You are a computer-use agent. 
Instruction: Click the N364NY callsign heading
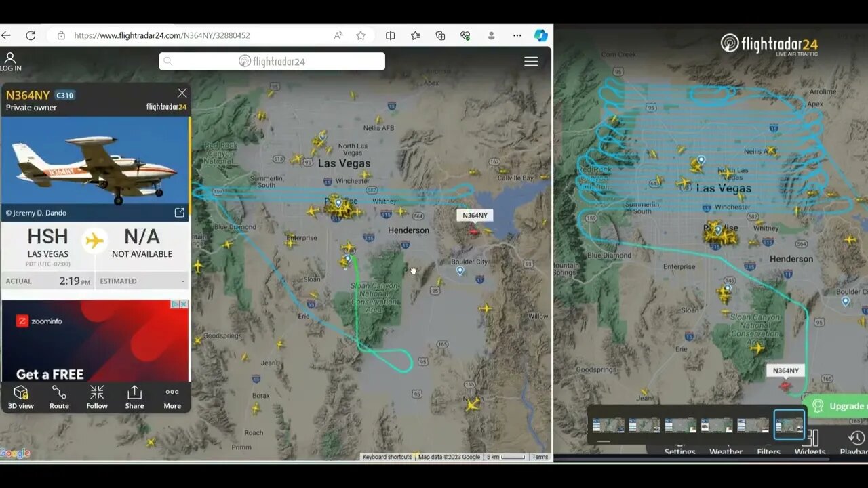(28, 95)
